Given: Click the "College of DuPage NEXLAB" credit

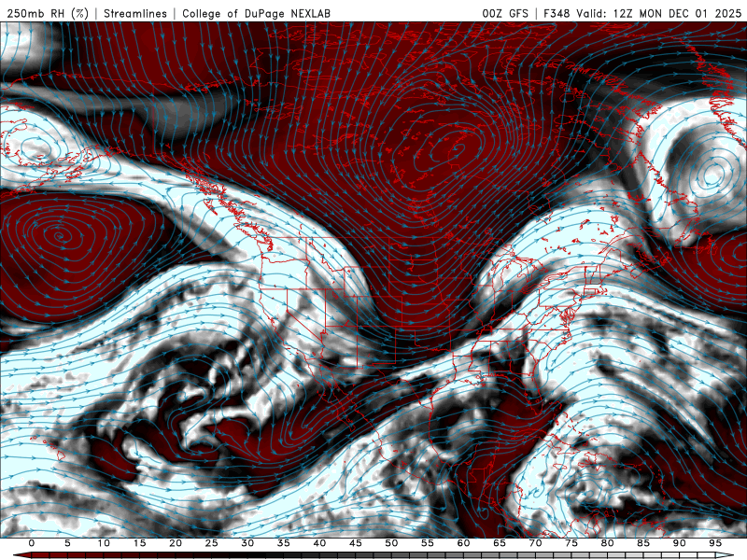Looking at the screenshot, I should pos(256,13).
